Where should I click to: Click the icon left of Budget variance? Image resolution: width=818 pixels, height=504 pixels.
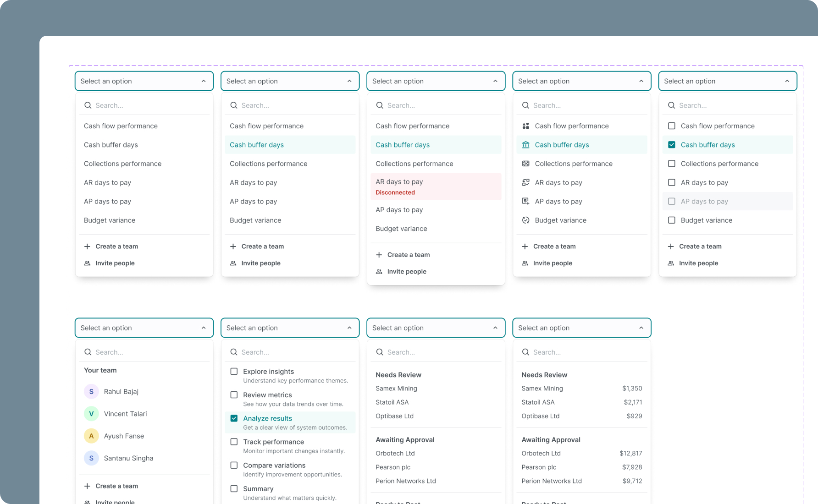coord(525,220)
